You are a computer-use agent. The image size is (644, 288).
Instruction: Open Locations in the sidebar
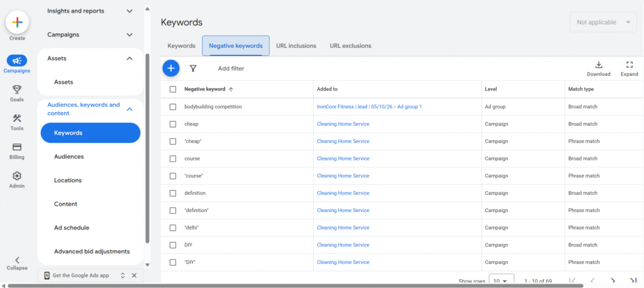click(x=68, y=180)
